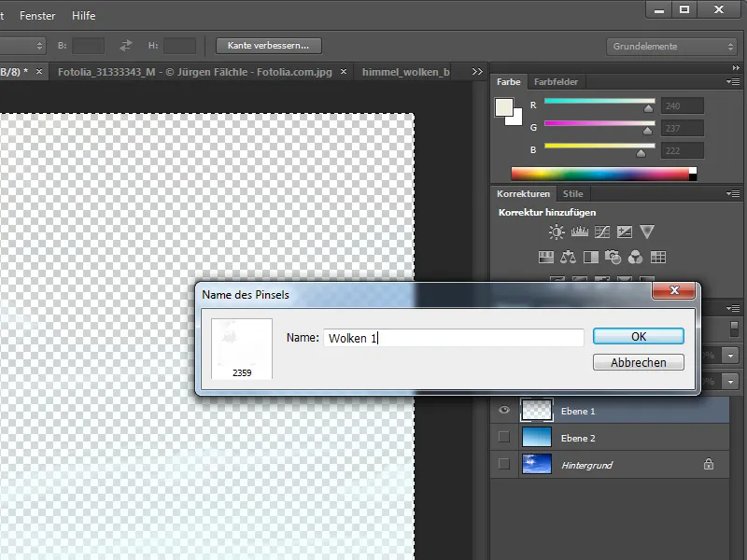Click the H height input field
This screenshot has height=560, width=747.
pyautogui.click(x=179, y=46)
